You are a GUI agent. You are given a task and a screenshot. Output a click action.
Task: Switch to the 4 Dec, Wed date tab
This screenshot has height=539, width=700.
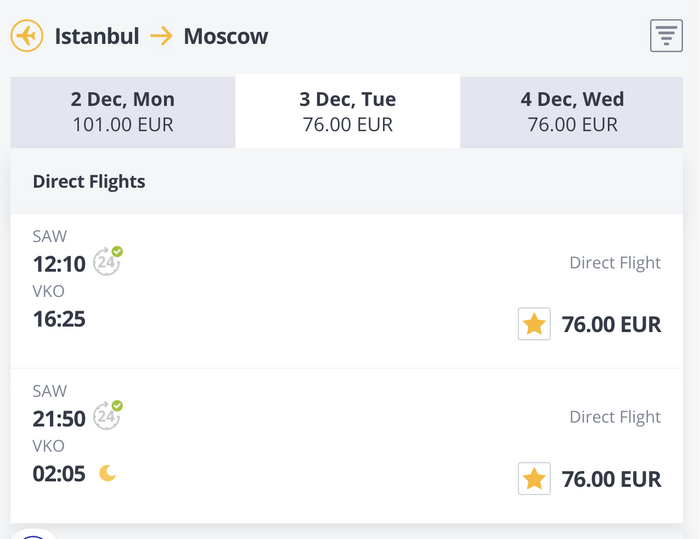coord(572,111)
